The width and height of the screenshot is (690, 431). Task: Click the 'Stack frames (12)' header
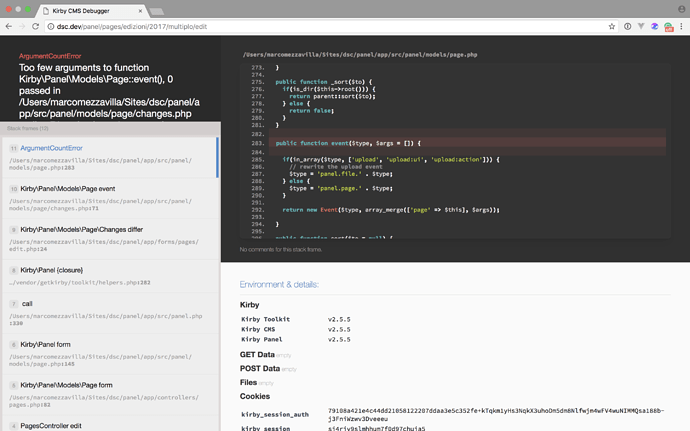(x=28, y=129)
